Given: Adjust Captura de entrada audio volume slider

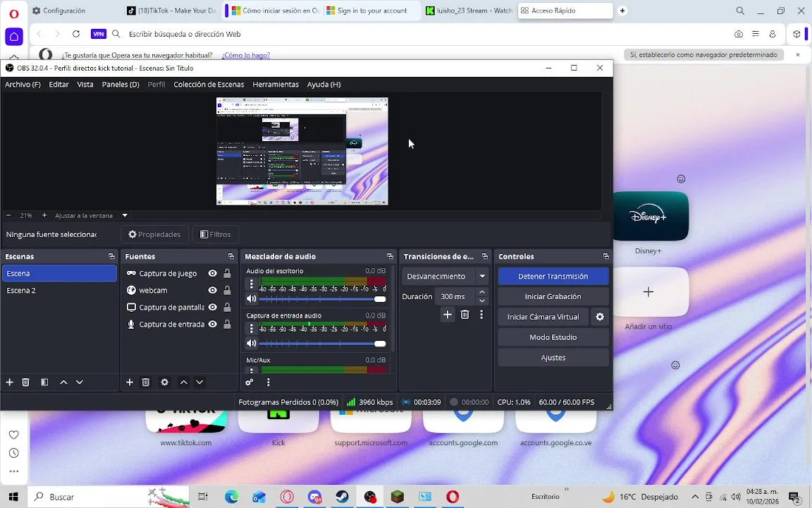Looking at the screenshot, I should 322,344.
